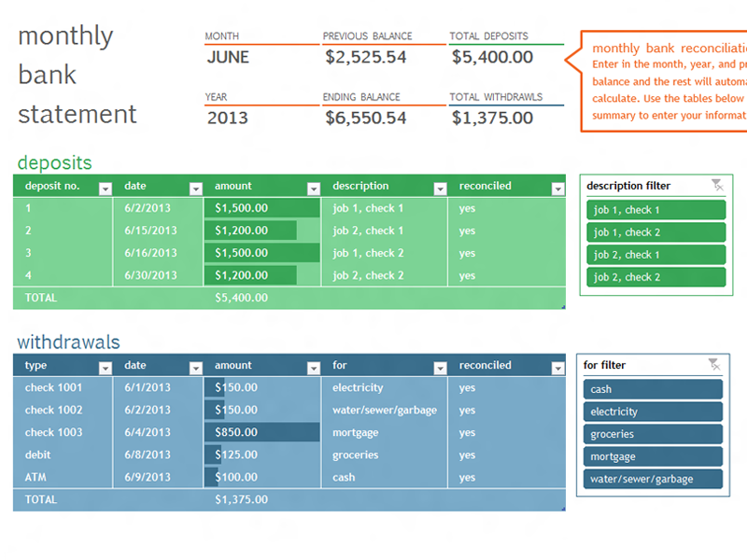The height and width of the screenshot is (560, 747).
Task: Select 'job 2, check 2' slicer button
Action: [x=656, y=277]
